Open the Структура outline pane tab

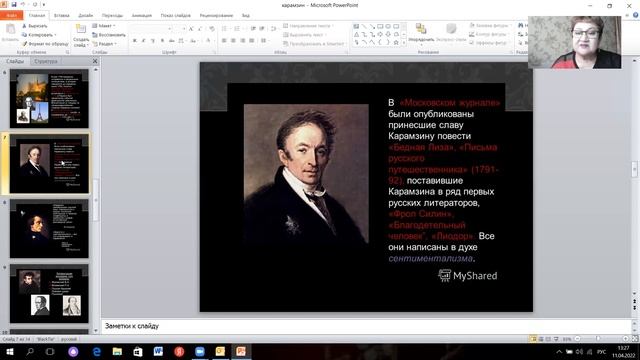point(46,61)
